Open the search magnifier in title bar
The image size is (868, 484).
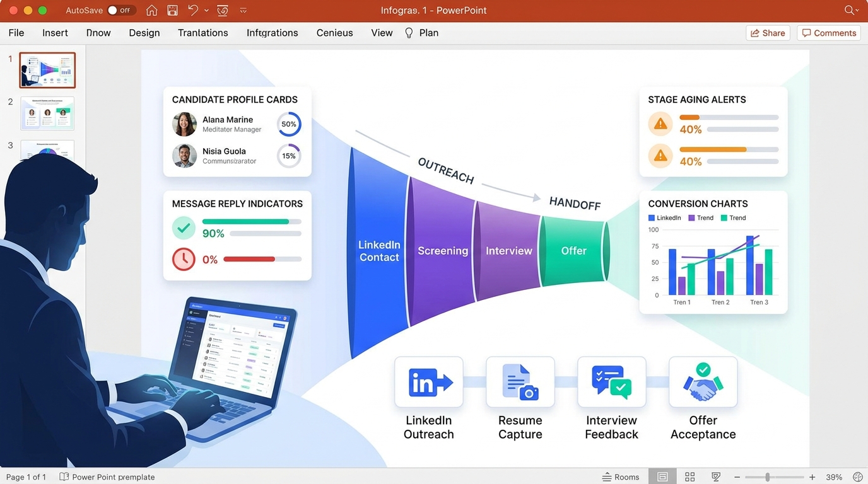(x=850, y=10)
